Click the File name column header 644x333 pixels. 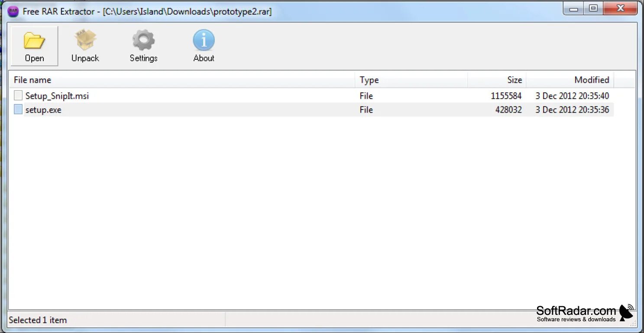(x=32, y=80)
